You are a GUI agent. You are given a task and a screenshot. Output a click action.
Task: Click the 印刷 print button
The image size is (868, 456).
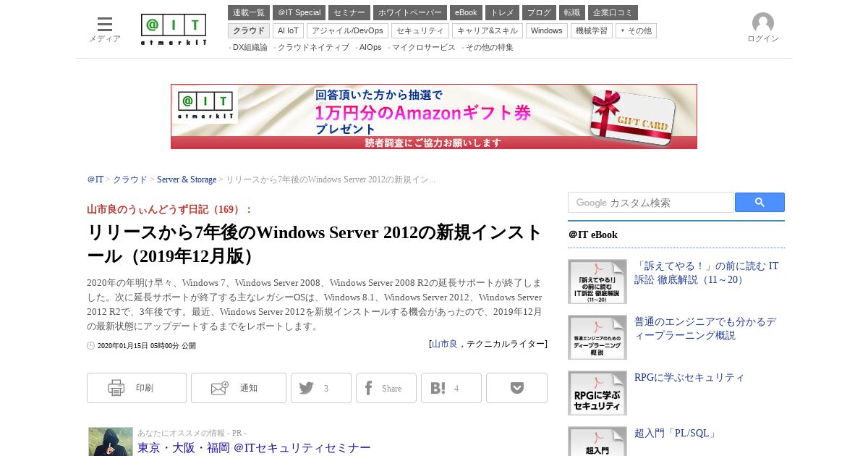point(137,388)
